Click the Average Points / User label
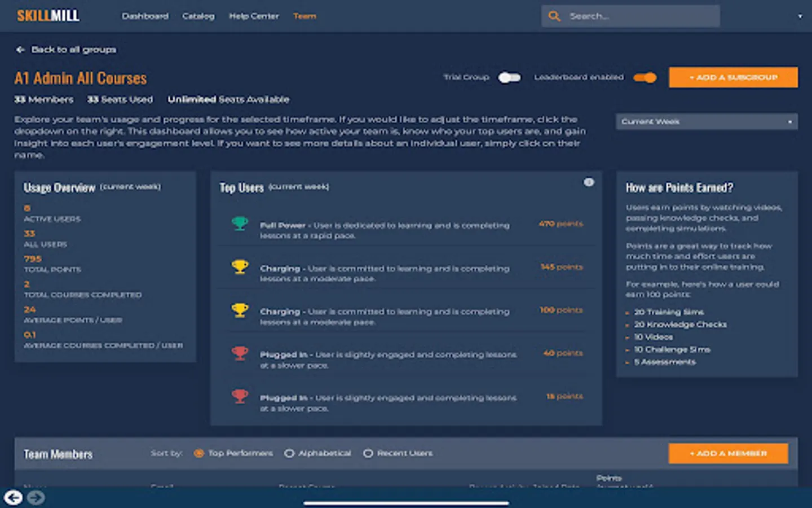Image resolution: width=812 pixels, height=508 pixels. pyautogui.click(x=73, y=320)
